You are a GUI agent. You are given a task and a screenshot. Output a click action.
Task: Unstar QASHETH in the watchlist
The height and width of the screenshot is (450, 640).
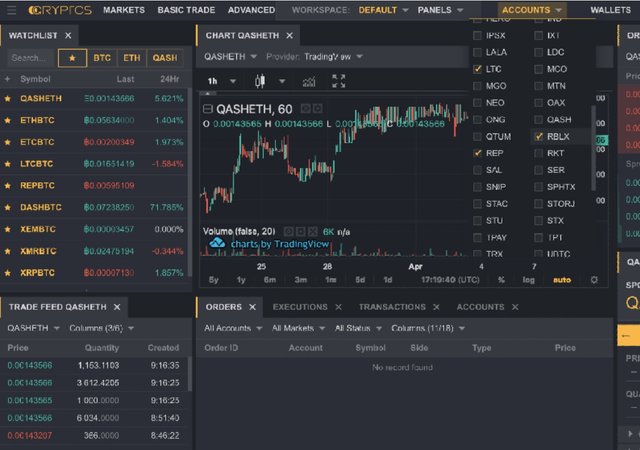[x=7, y=98]
